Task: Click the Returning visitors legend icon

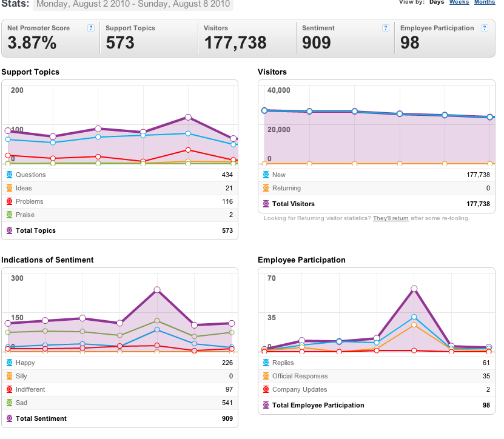Action: click(x=266, y=188)
